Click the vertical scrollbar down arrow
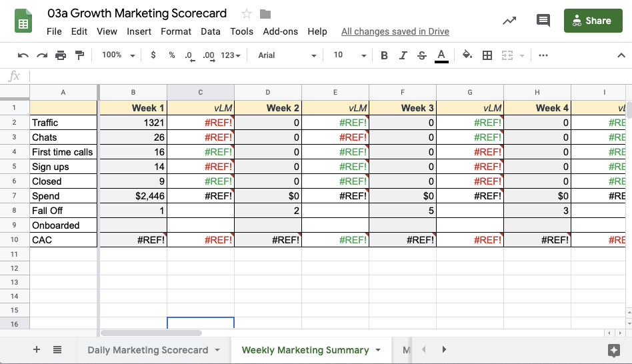Viewport: 632px width, 364px height. click(629, 323)
